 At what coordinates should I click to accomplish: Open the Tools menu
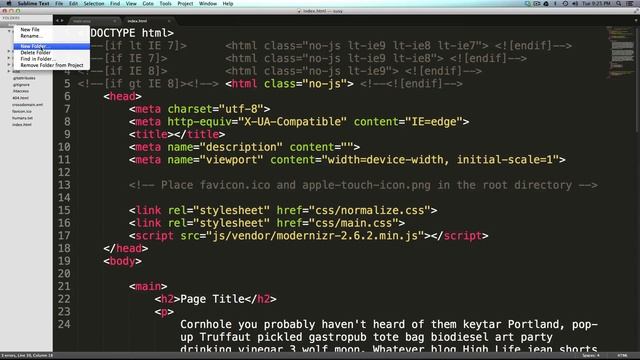click(165, 4)
